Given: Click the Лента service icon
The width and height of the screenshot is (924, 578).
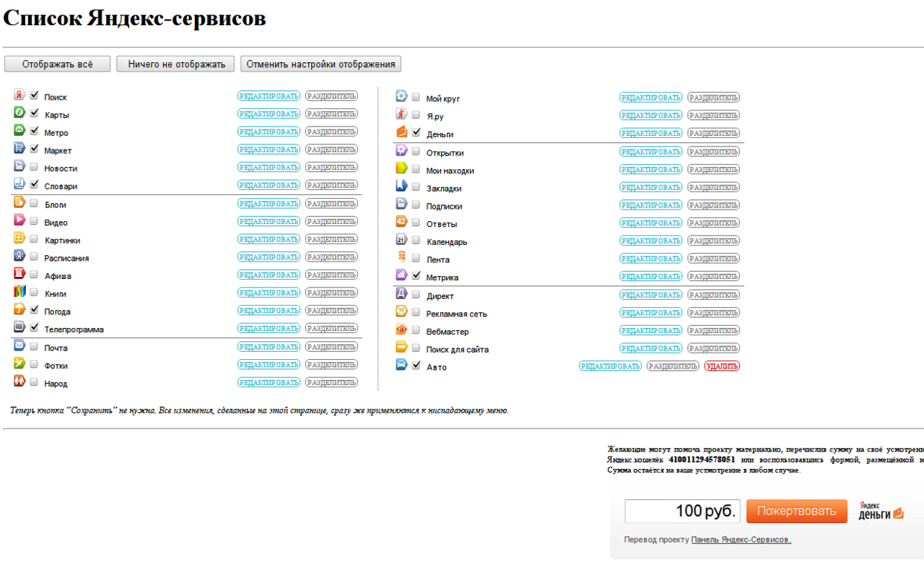Looking at the screenshot, I should pyautogui.click(x=401, y=257).
